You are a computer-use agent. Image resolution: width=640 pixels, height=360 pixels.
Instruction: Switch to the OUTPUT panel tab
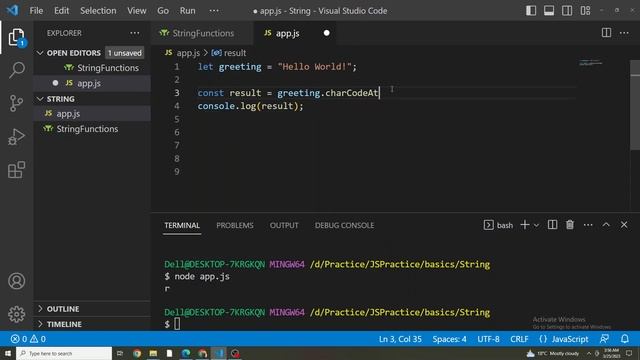[284, 225]
